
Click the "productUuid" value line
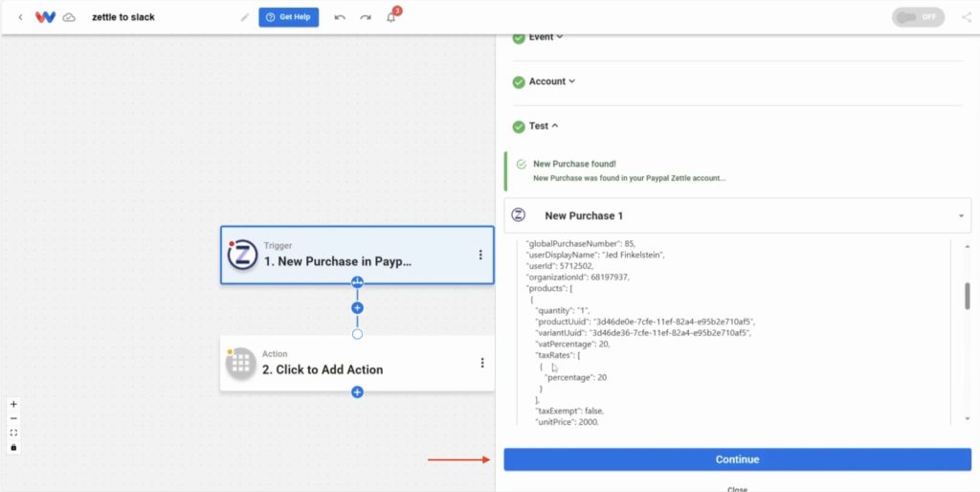click(x=645, y=322)
